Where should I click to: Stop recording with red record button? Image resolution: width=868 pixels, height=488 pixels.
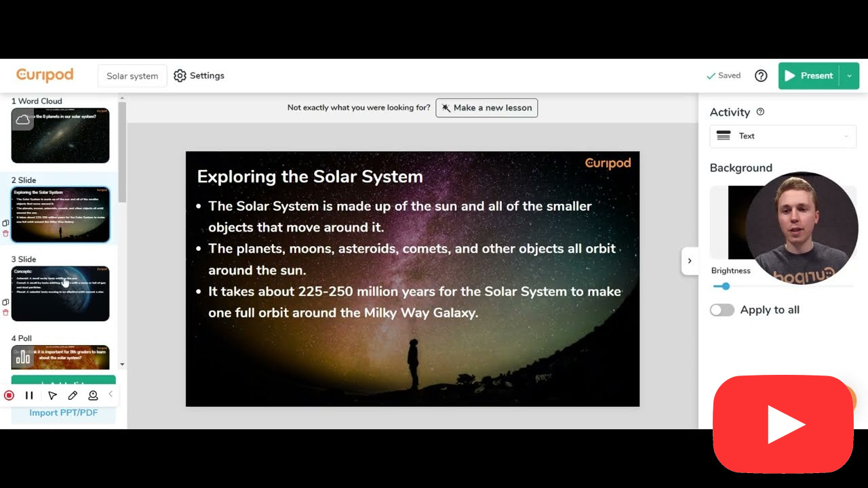[9, 395]
